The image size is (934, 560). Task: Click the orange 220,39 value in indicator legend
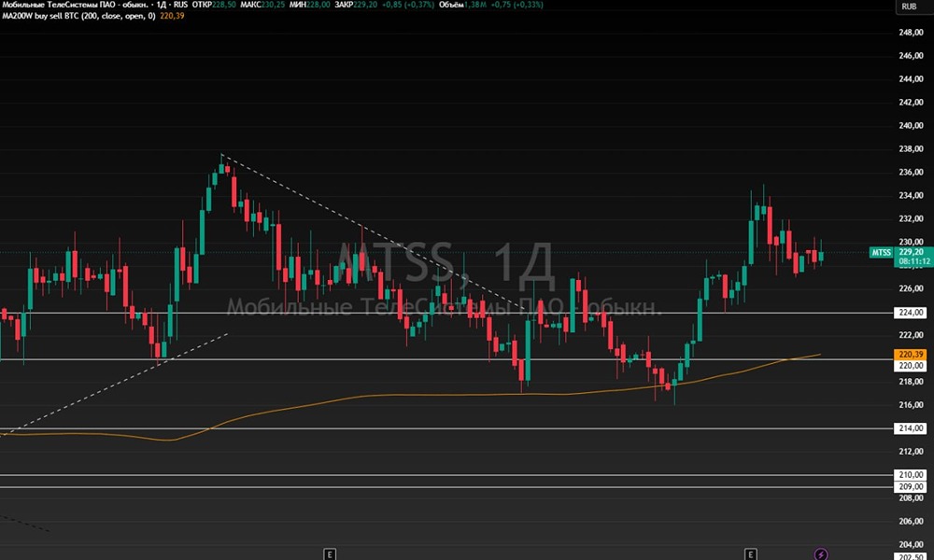pyautogui.click(x=172, y=16)
